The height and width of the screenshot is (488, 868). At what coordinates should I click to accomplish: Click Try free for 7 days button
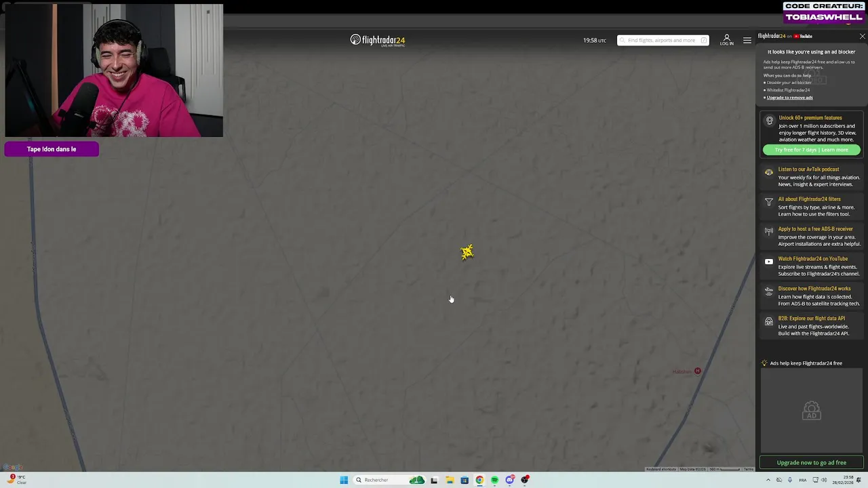click(811, 150)
